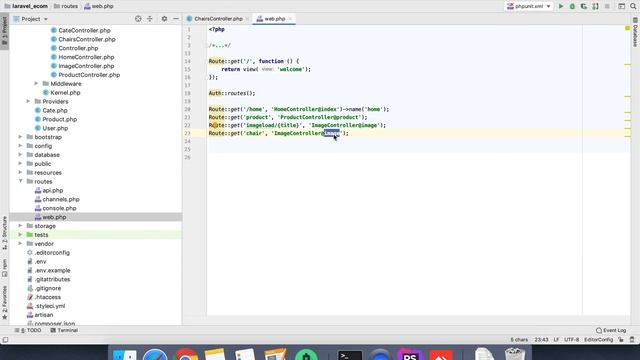This screenshot has height=360, width=640.
Task: Toggle tool window quick access icon bottom-left
Action: (x=5, y=340)
